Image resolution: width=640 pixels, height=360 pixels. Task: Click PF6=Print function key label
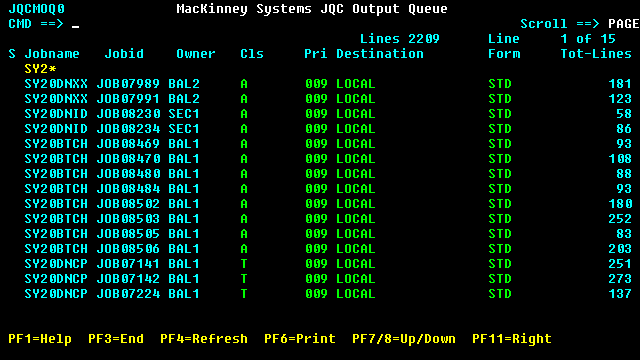pos(300,339)
